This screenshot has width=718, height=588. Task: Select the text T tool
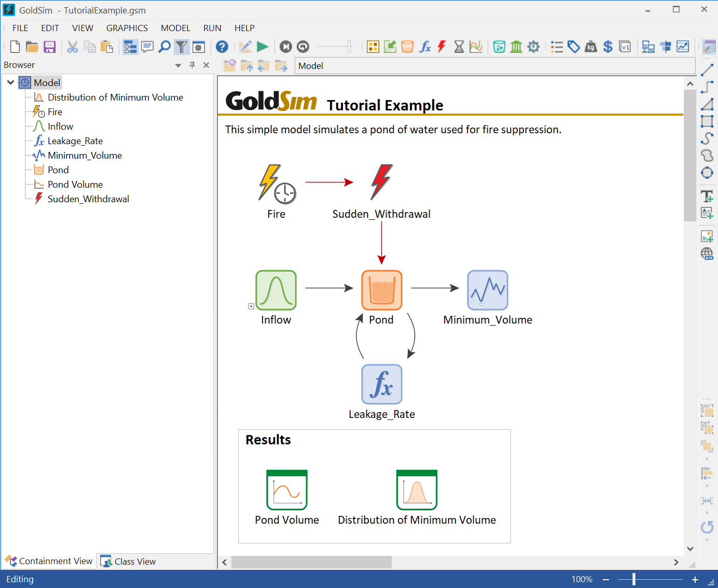click(x=707, y=196)
